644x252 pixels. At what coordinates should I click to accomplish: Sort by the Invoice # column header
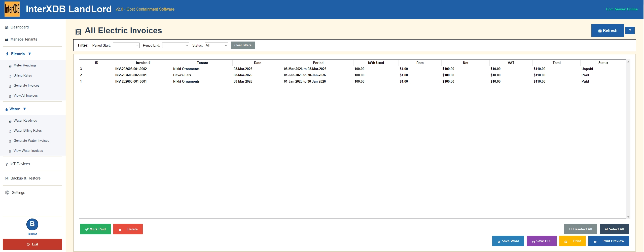point(143,63)
